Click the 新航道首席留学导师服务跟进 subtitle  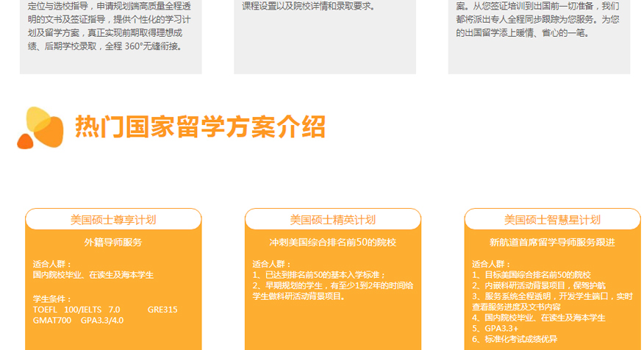coord(552,242)
